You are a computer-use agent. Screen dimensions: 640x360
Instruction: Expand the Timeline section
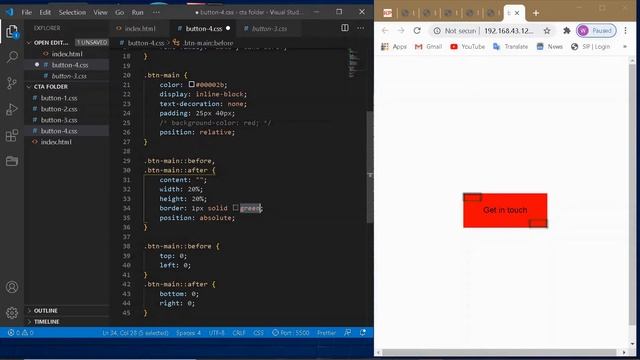(46, 322)
